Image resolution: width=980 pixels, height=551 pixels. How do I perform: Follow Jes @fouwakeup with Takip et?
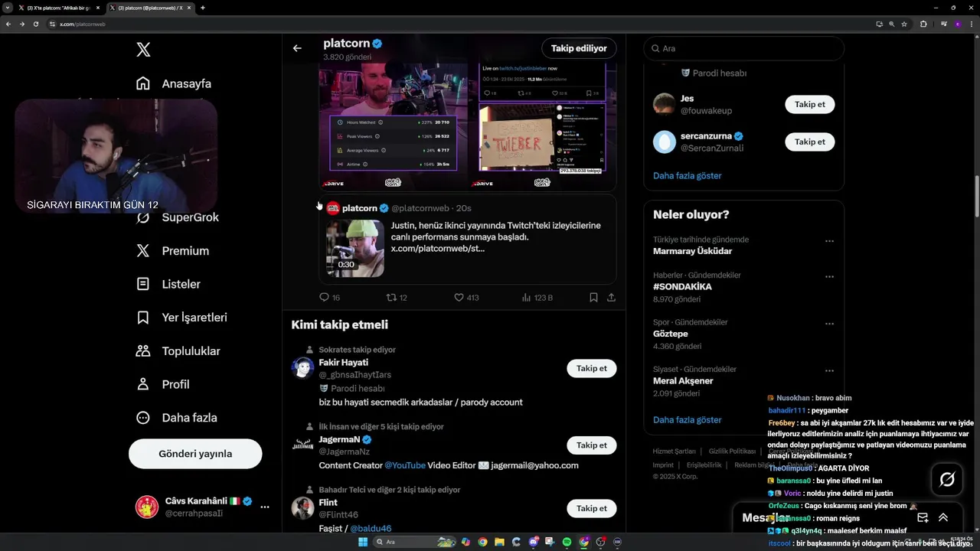tap(809, 104)
